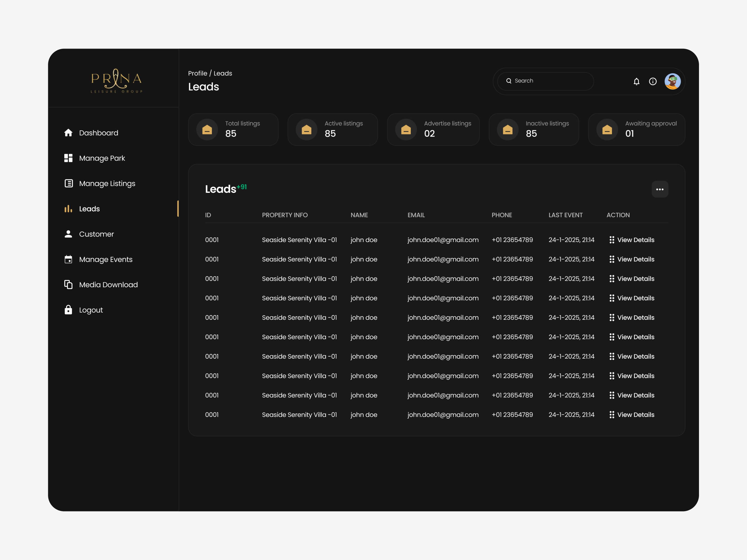This screenshot has width=747, height=560.
Task: Click Profile in the breadcrumb
Action: pyautogui.click(x=198, y=73)
